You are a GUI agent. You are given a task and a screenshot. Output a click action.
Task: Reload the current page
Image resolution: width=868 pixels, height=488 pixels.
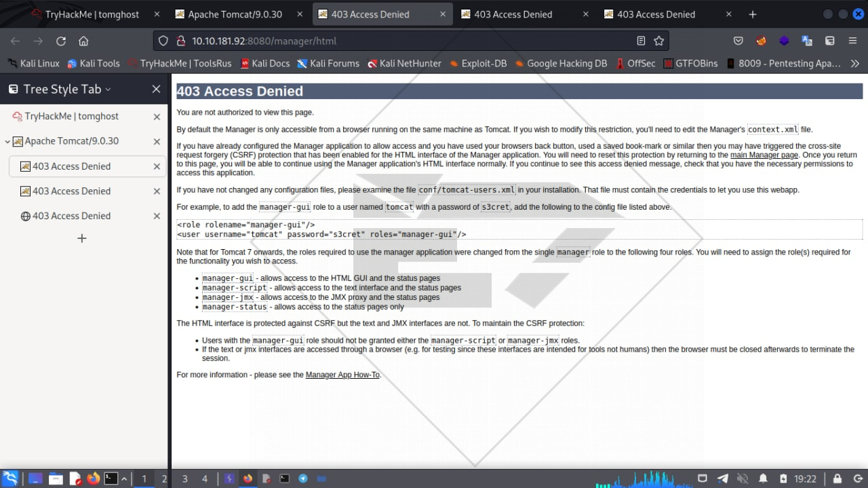(x=61, y=41)
